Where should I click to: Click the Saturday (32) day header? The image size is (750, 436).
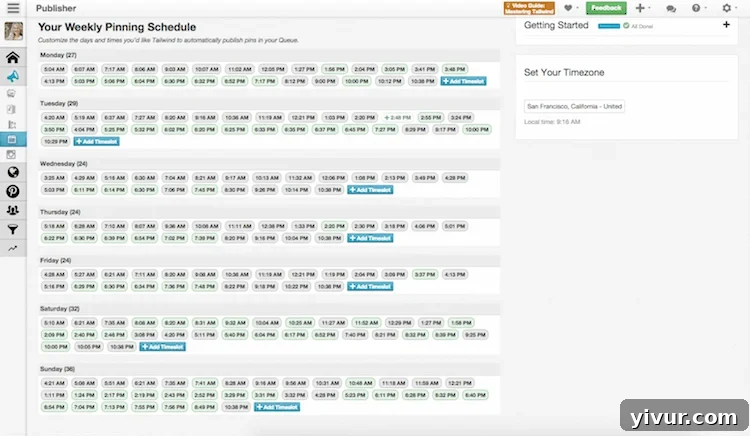click(60, 309)
